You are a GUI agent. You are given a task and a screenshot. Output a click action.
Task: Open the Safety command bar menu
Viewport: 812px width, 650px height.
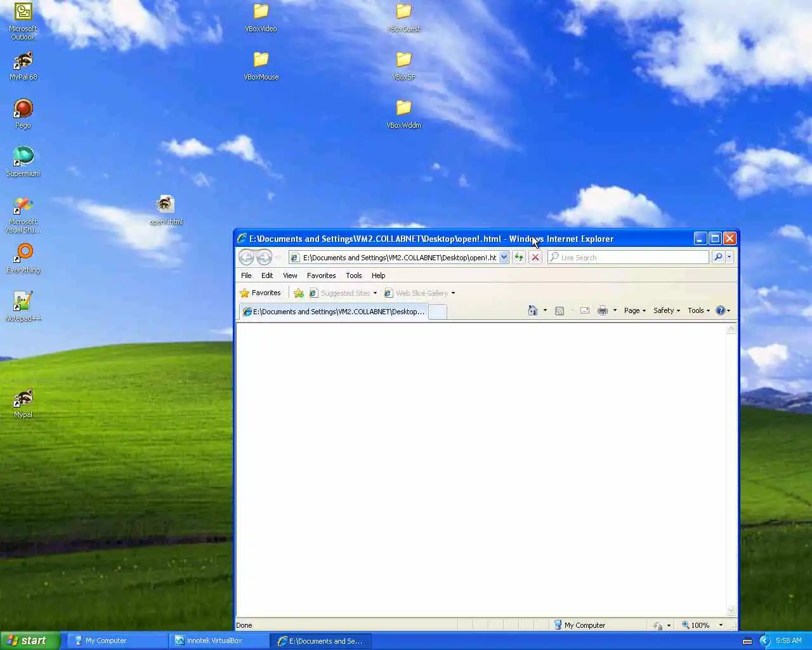tap(667, 310)
